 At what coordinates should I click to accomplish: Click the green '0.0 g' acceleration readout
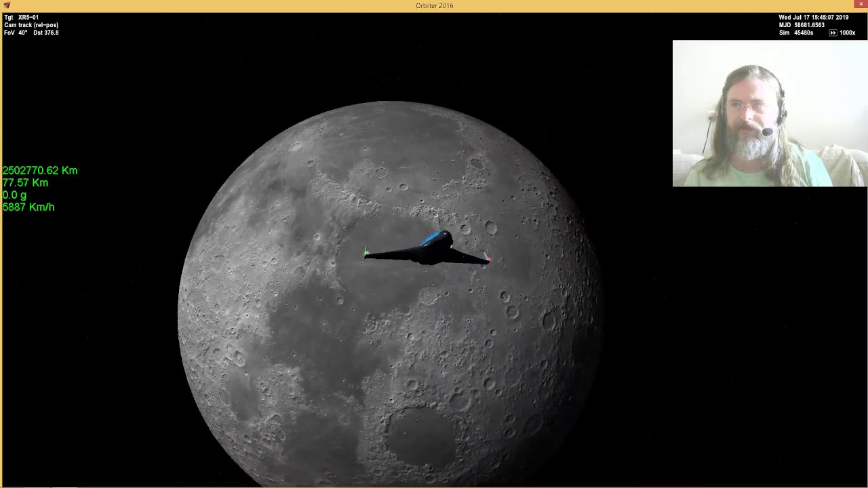[x=14, y=195]
